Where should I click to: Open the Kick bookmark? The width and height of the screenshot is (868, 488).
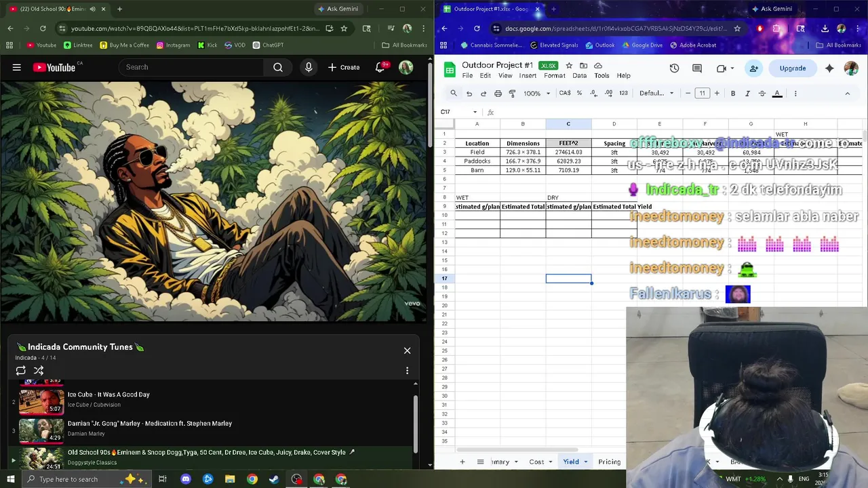click(x=208, y=45)
